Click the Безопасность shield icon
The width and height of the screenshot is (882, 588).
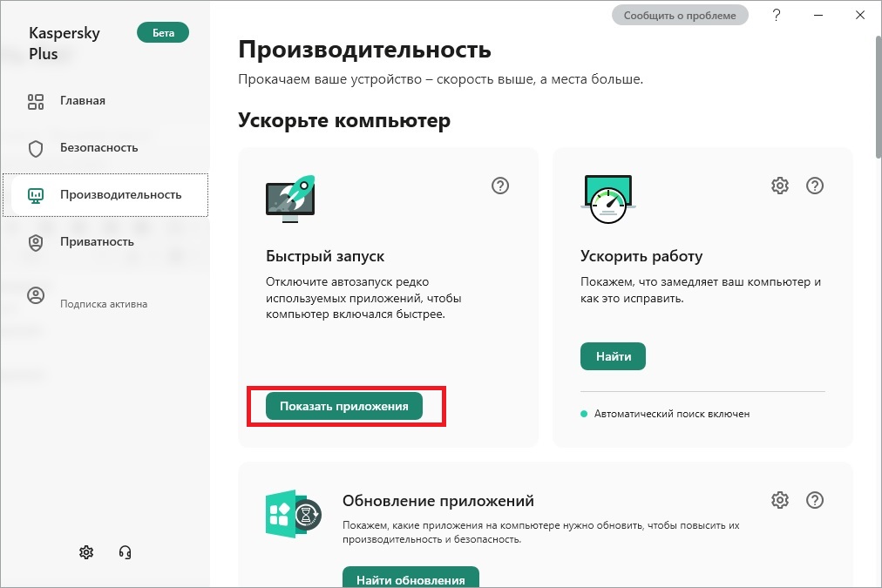pyautogui.click(x=36, y=148)
